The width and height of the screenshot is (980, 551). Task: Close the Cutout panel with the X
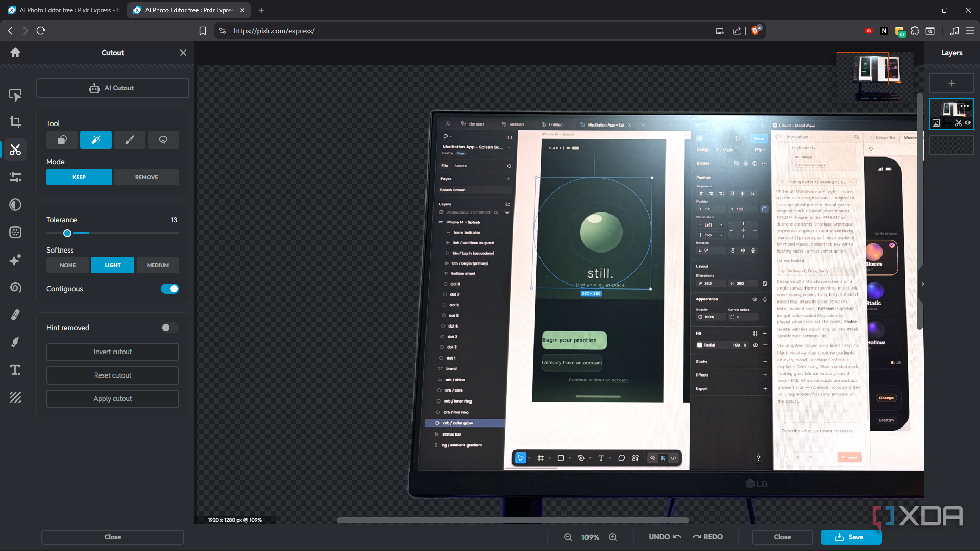[183, 53]
